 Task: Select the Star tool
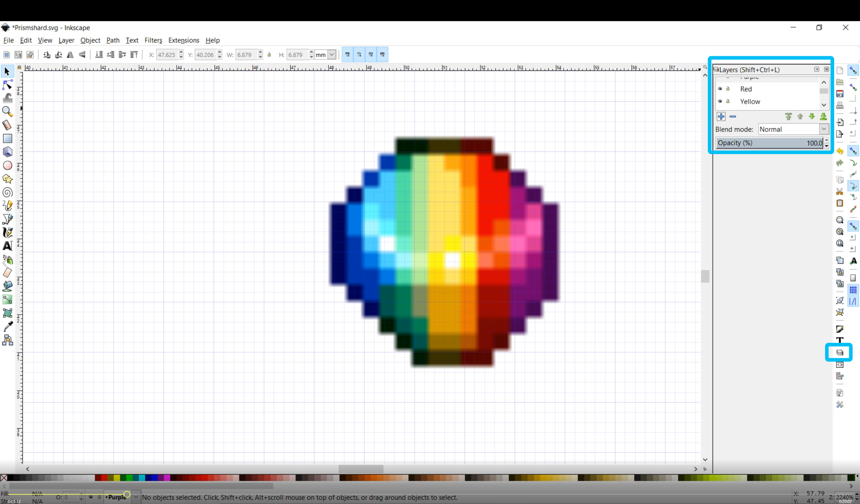click(7, 179)
